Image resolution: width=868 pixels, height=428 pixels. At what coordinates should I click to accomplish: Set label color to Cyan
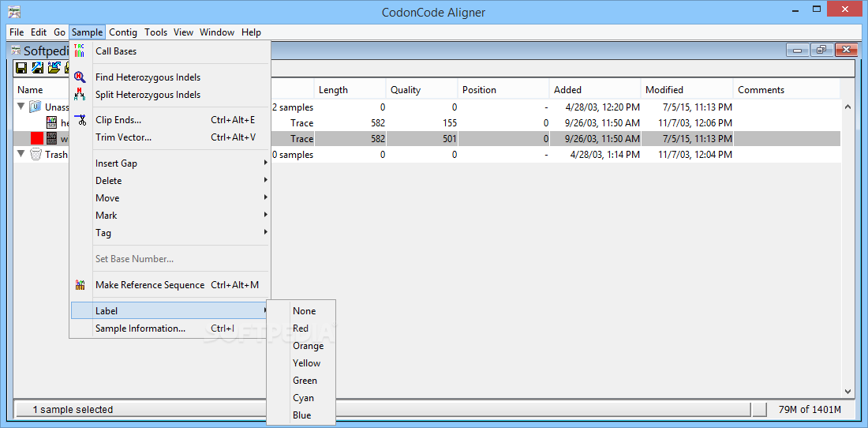[301, 397]
